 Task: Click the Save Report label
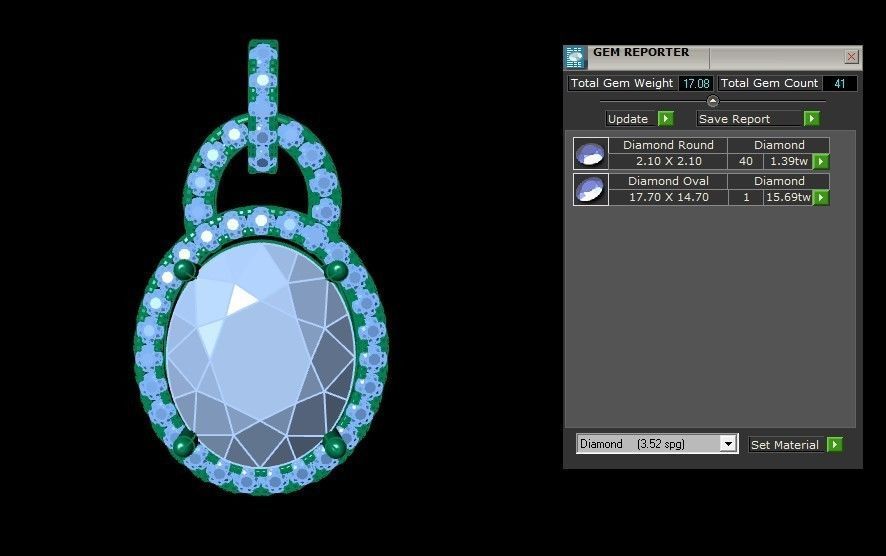[x=734, y=119]
